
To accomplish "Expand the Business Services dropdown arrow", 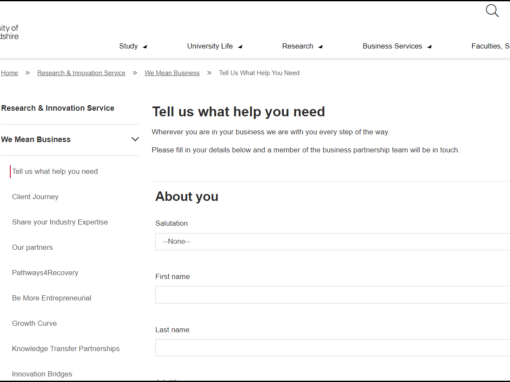I will 429,47.
